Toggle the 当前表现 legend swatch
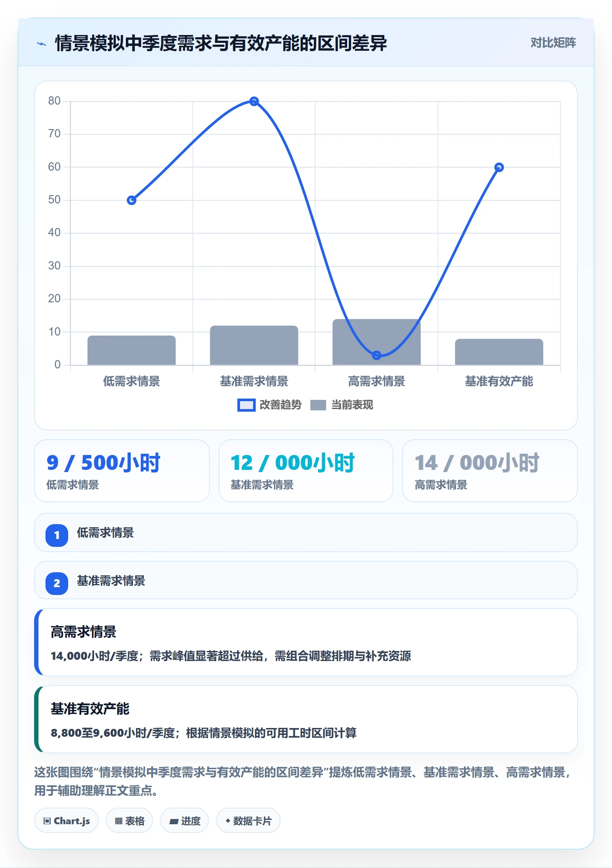This screenshot has width=612, height=868. click(318, 405)
